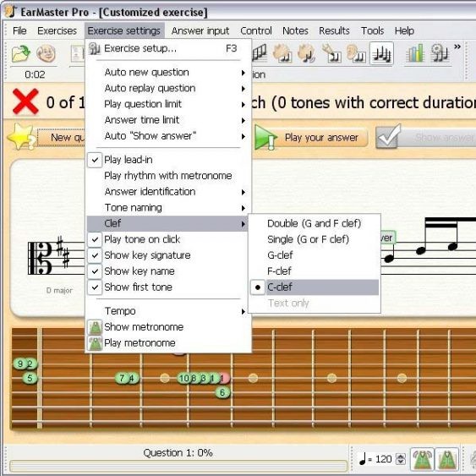Image resolution: width=476 pixels, height=476 pixels.
Task: Open the bar chart statistics icon
Action: click(x=415, y=53)
